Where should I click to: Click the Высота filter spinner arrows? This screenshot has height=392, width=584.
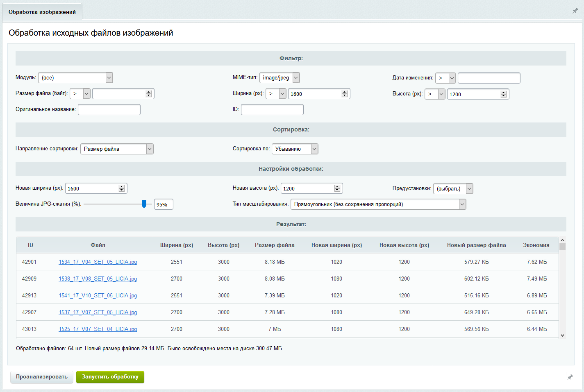(x=504, y=94)
